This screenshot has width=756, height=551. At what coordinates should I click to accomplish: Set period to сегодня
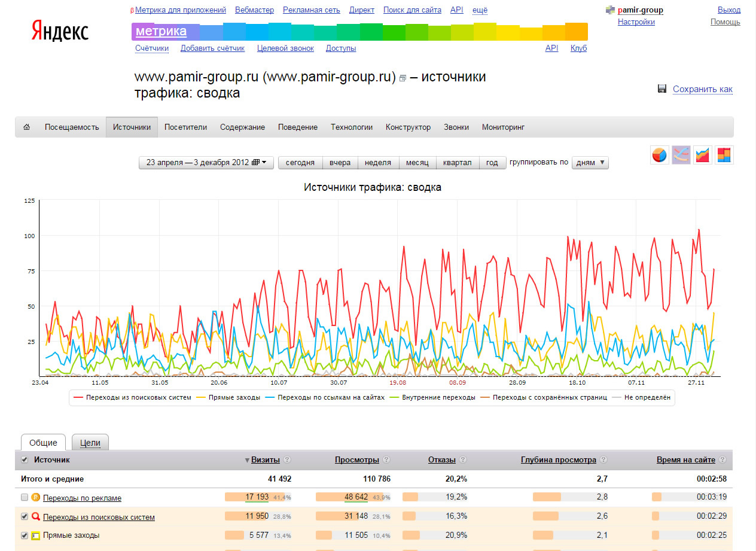click(x=300, y=162)
